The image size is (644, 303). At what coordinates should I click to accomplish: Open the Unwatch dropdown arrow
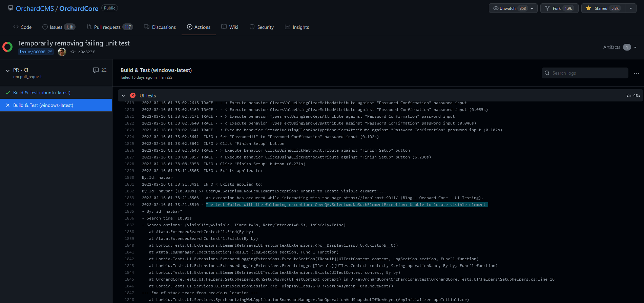(532, 8)
